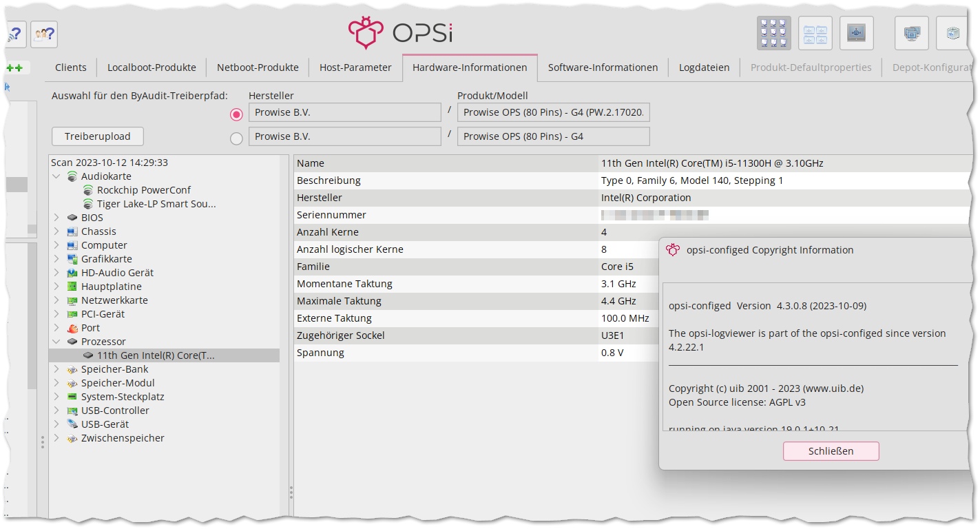Click the Chassis computer icon
The height and width of the screenshot is (529, 980).
click(x=72, y=231)
